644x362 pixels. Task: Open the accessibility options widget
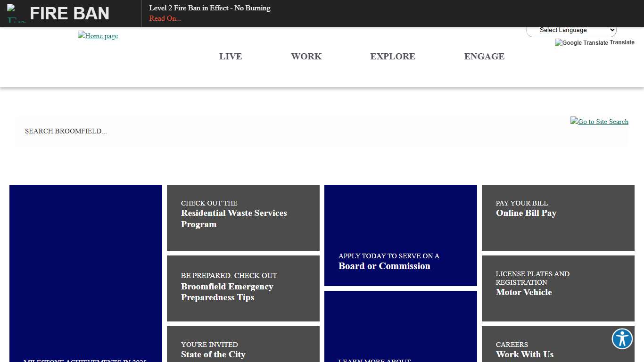coord(622,338)
